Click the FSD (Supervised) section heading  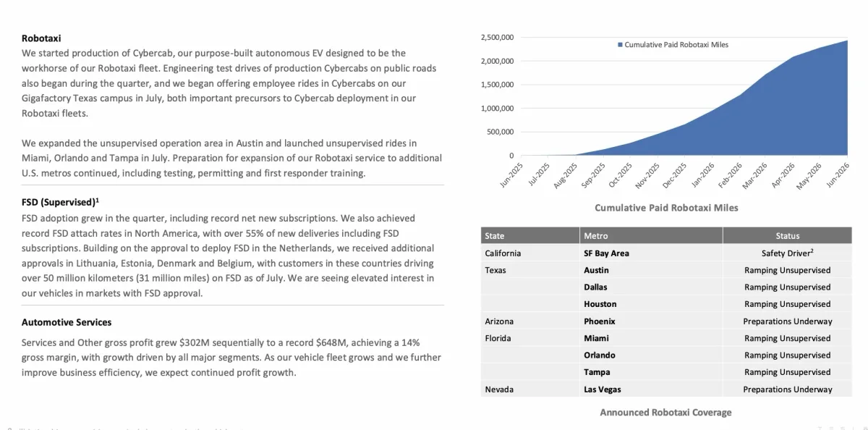[59, 202]
